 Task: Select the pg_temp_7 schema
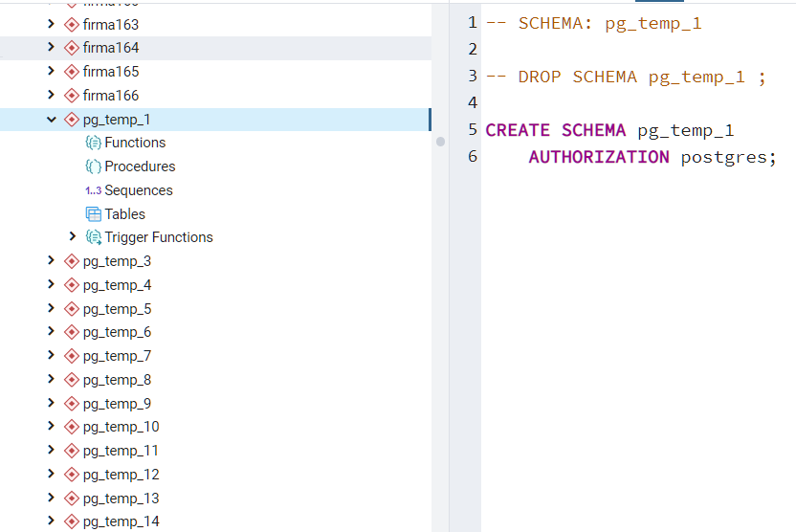(117, 356)
